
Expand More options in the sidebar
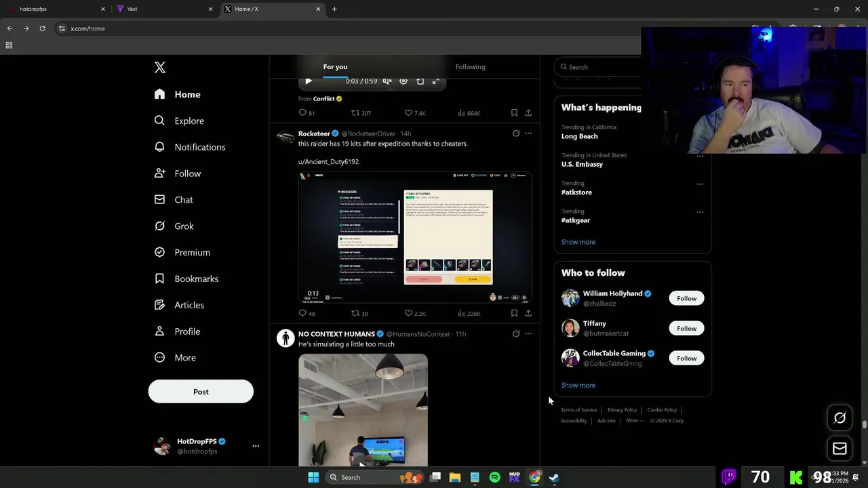175,358
